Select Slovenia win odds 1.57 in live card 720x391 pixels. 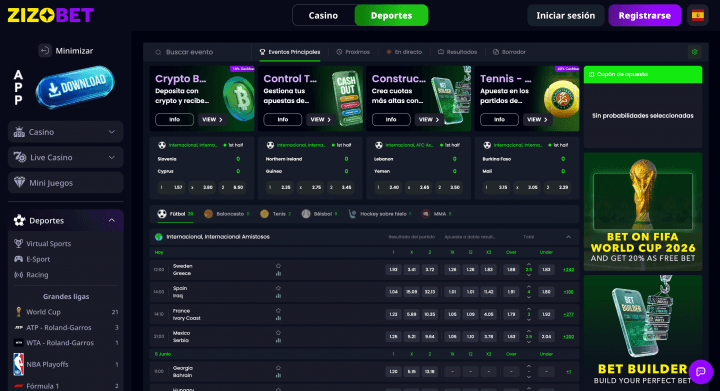coord(171,187)
